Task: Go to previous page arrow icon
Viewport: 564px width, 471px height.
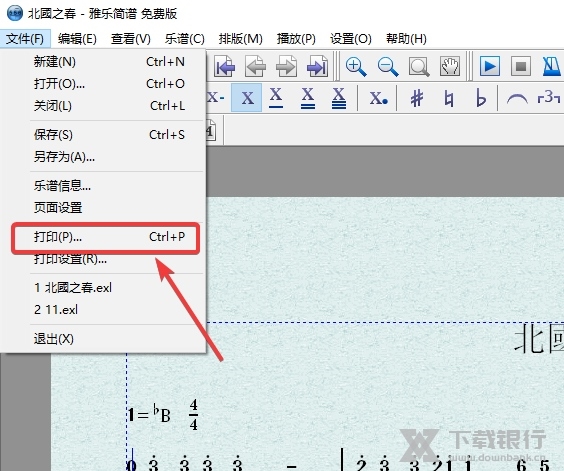Action: 256,66
